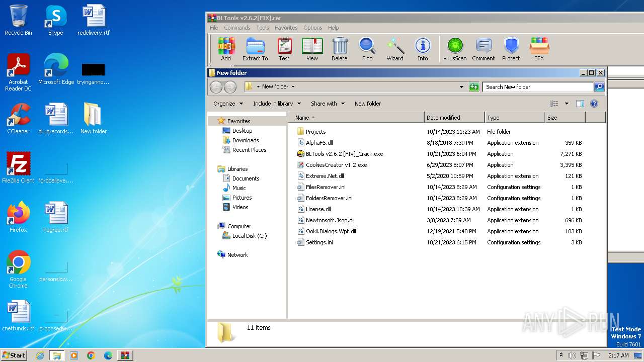Image resolution: width=644 pixels, height=362 pixels.
Task: Select BLTools v2.6.2 [FIX]_Crack.exe file
Action: (344, 154)
